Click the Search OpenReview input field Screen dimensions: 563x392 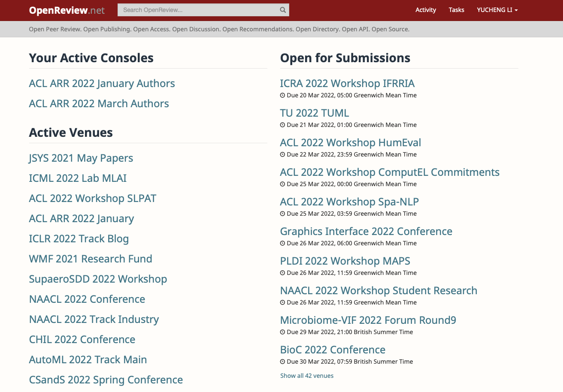[x=197, y=10]
